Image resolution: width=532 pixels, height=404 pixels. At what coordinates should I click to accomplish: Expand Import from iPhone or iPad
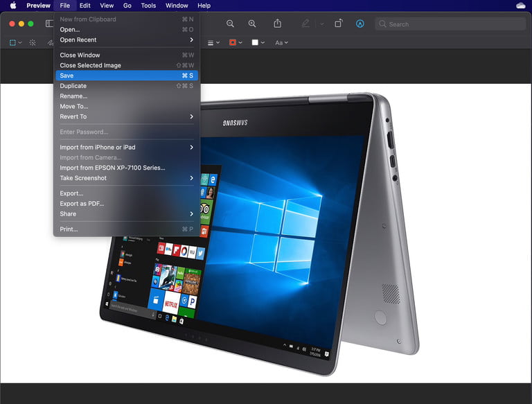[x=127, y=148]
